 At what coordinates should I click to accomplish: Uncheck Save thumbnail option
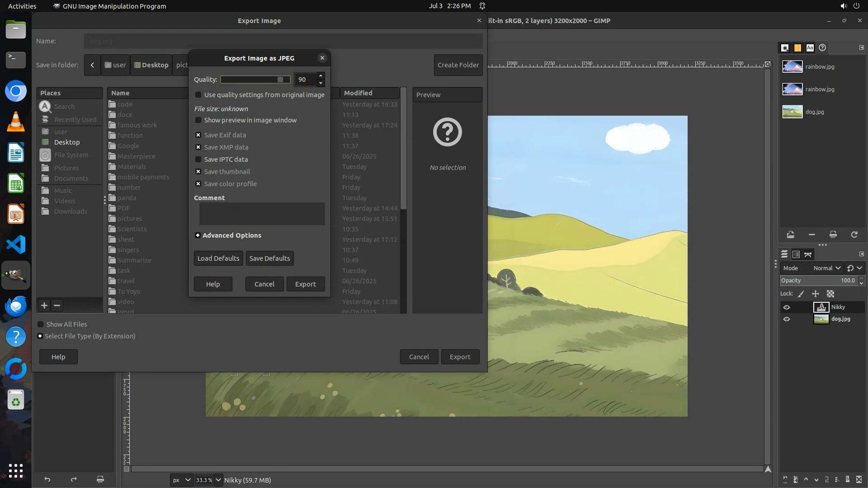point(198,172)
